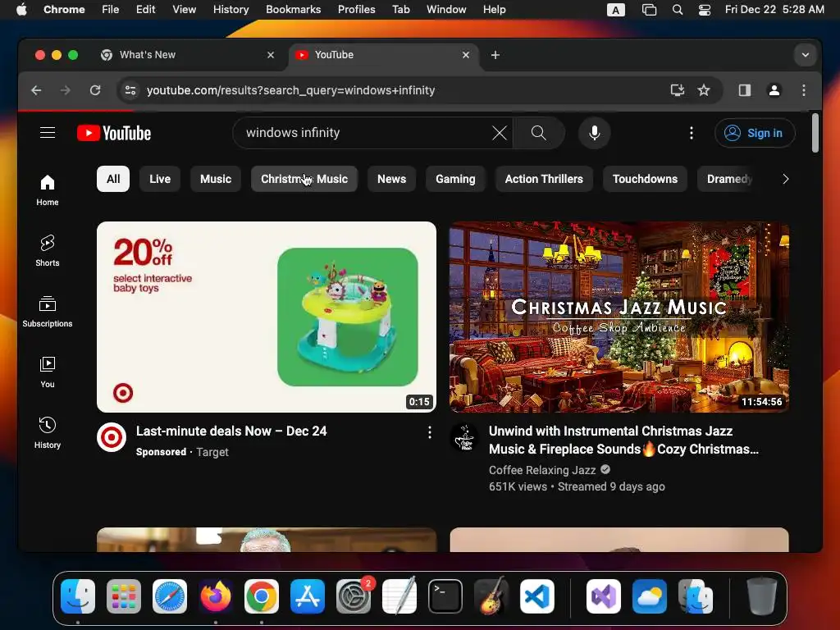840x630 pixels.
Task: Click the Sign in button
Action: 755,133
